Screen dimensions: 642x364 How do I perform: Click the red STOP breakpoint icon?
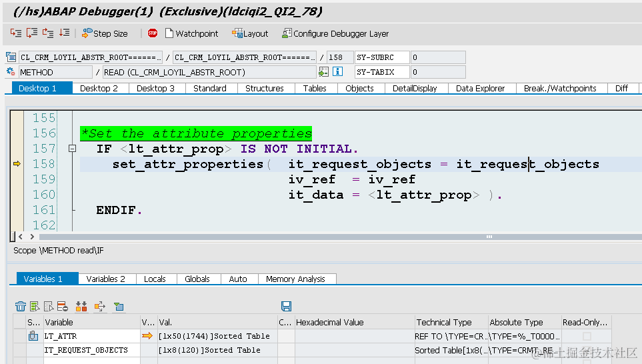click(153, 33)
